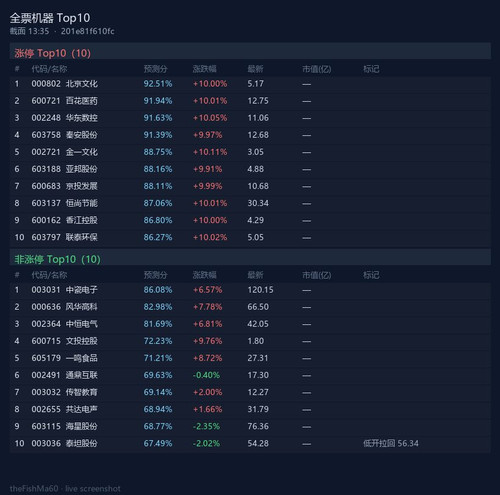Click latest price 30.34
Image resolution: width=500 pixels, height=495 pixels.
pyautogui.click(x=258, y=203)
